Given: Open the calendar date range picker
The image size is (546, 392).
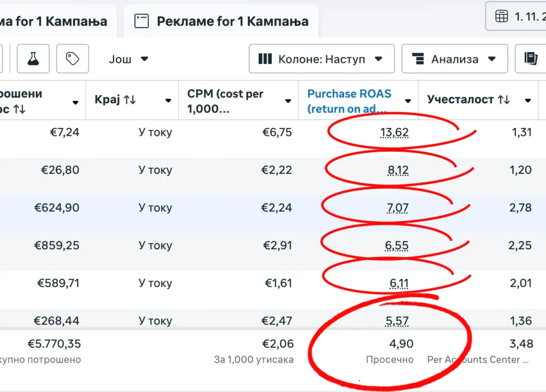Looking at the screenshot, I should [516, 17].
